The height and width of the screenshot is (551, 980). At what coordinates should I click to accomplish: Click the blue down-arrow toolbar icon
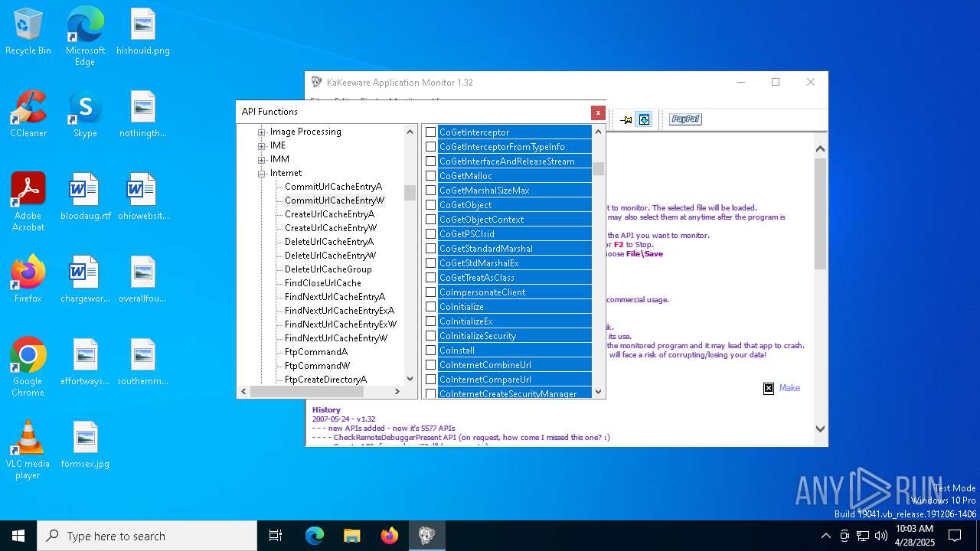point(644,119)
